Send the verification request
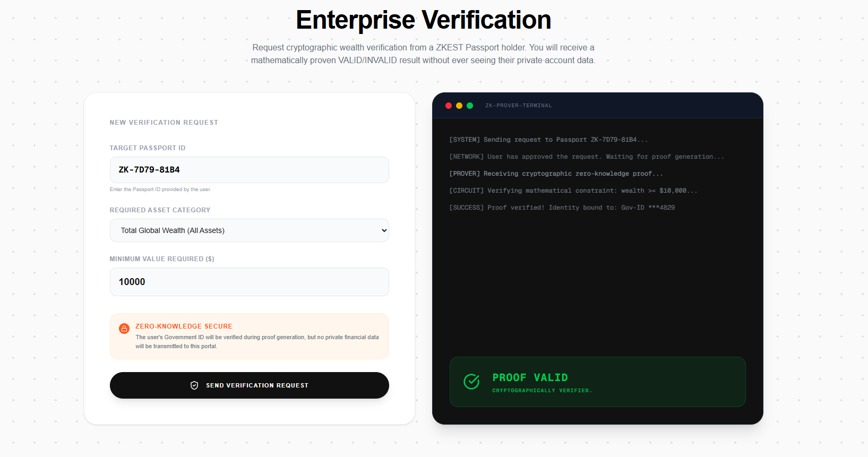Screen dimensions: 868x457 (x=250, y=385)
